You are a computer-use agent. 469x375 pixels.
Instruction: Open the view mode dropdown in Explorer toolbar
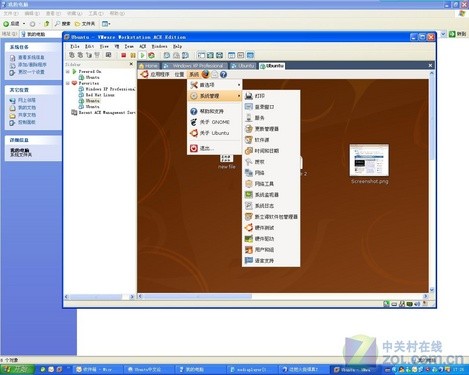click(x=106, y=24)
